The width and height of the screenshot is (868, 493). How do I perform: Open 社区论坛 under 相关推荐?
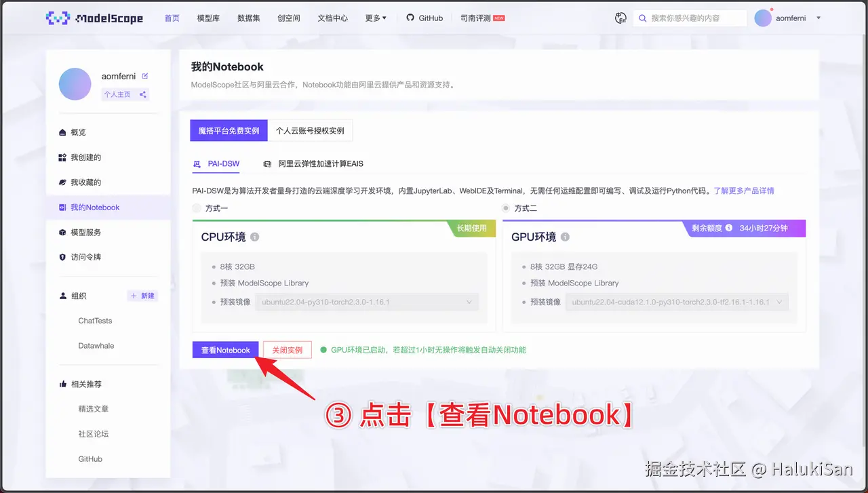coord(94,434)
